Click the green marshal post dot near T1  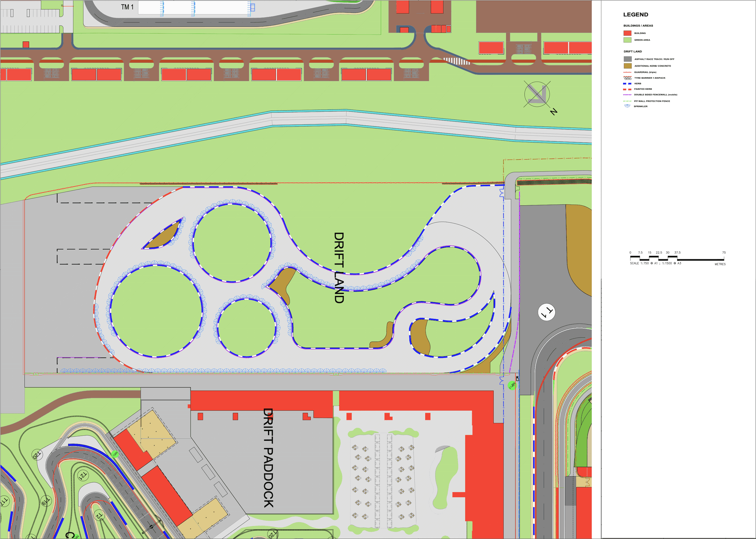click(x=512, y=385)
